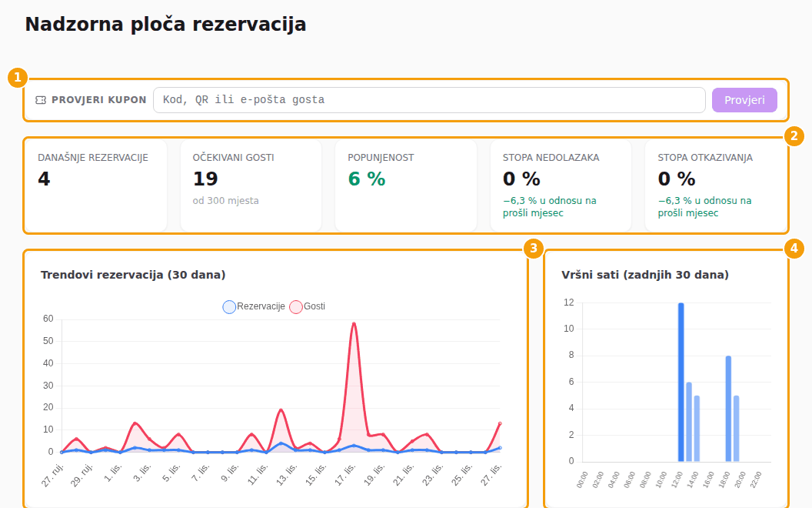The height and width of the screenshot is (508, 812).
Task: Click the "27. ruj." x-axis date label
Action: click(x=53, y=476)
